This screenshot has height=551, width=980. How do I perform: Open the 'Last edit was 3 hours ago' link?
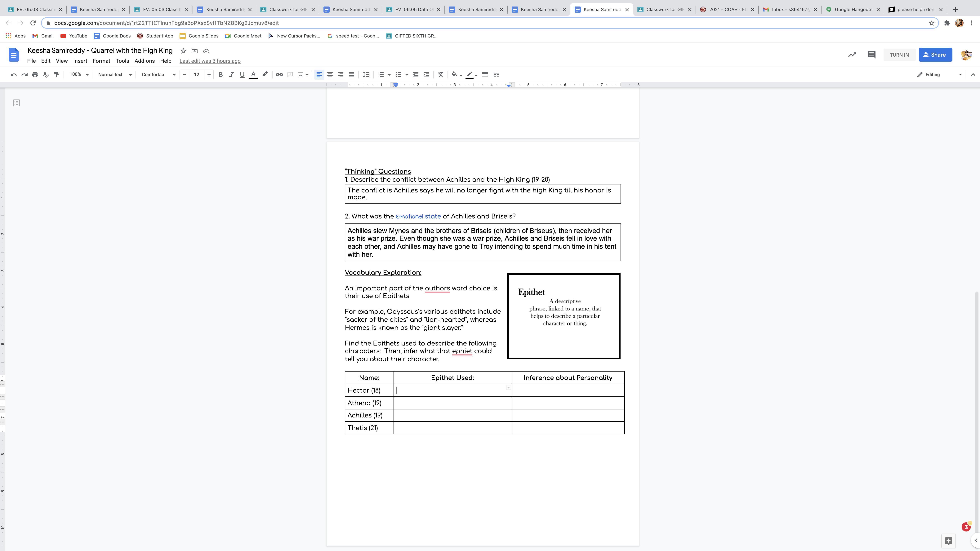click(210, 61)
